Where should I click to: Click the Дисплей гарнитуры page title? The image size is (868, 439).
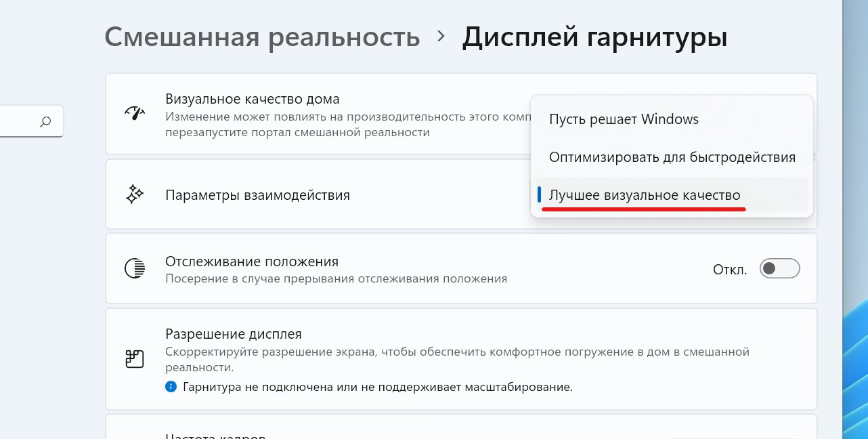(594, 37)
